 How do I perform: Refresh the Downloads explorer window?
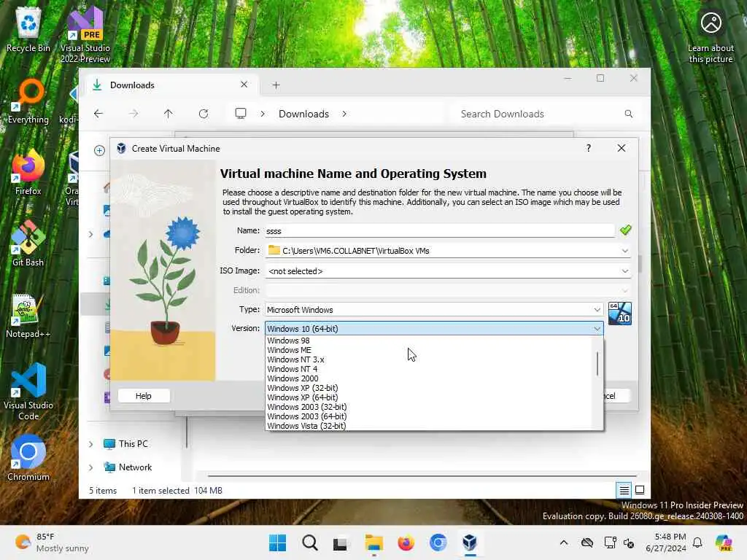[204, 114]
